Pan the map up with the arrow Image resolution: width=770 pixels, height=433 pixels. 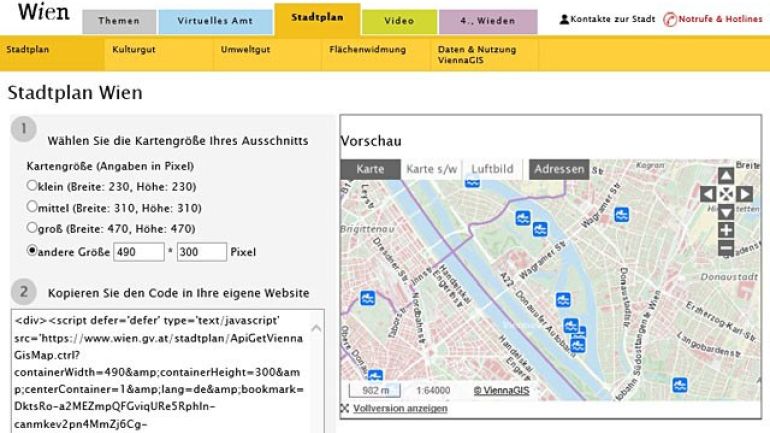coord(726,176)
